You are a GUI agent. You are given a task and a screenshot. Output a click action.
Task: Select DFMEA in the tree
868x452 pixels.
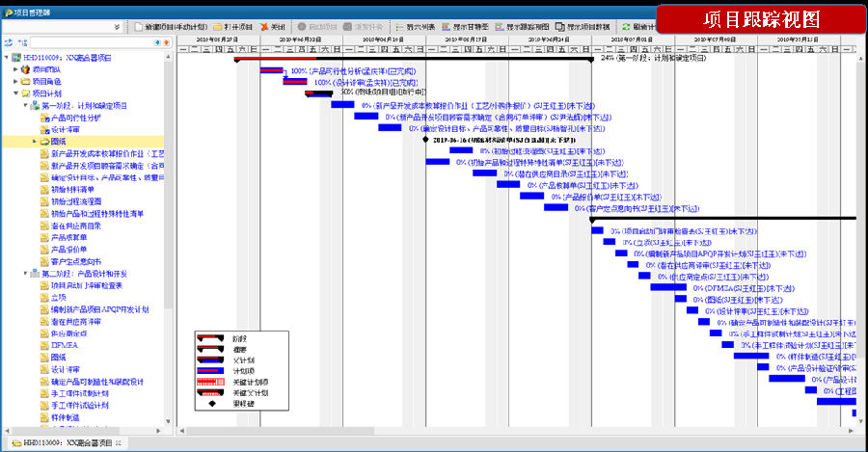65,345
